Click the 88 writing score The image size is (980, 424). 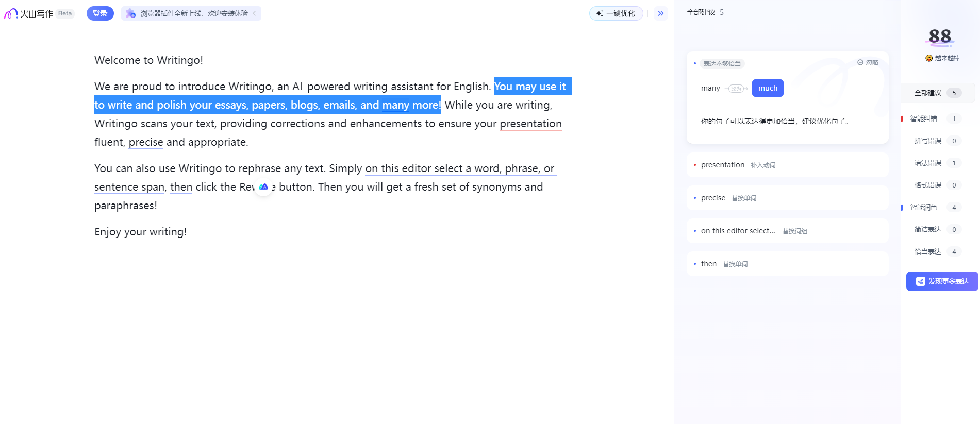[x=940, y=37]
